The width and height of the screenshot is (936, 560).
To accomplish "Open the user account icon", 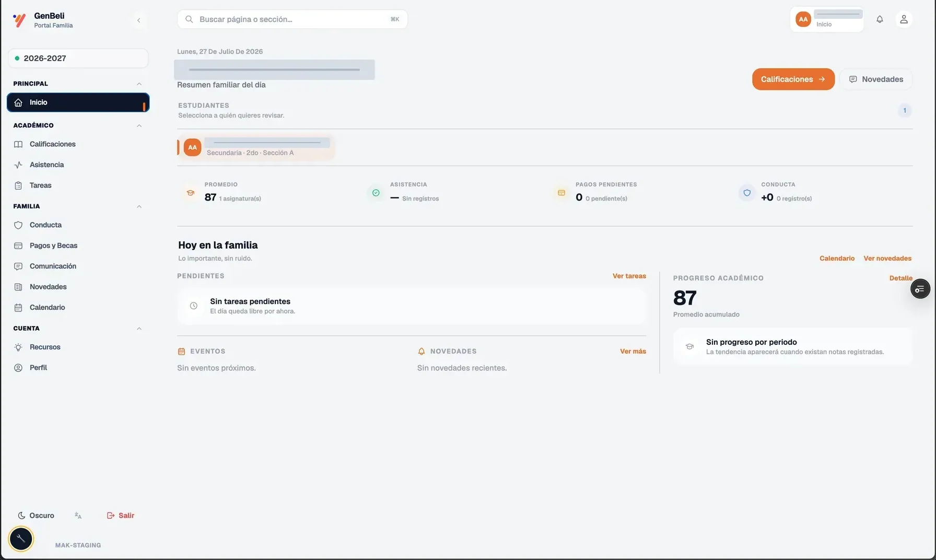I will [904, 19].
